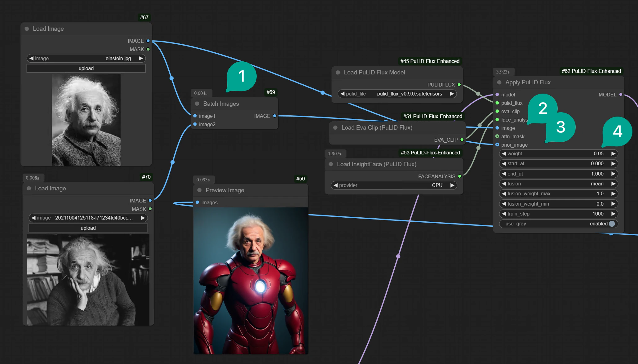Click the prior_image input slot
The height and width of the screenshot is (364, 638).
coord(497,145)
